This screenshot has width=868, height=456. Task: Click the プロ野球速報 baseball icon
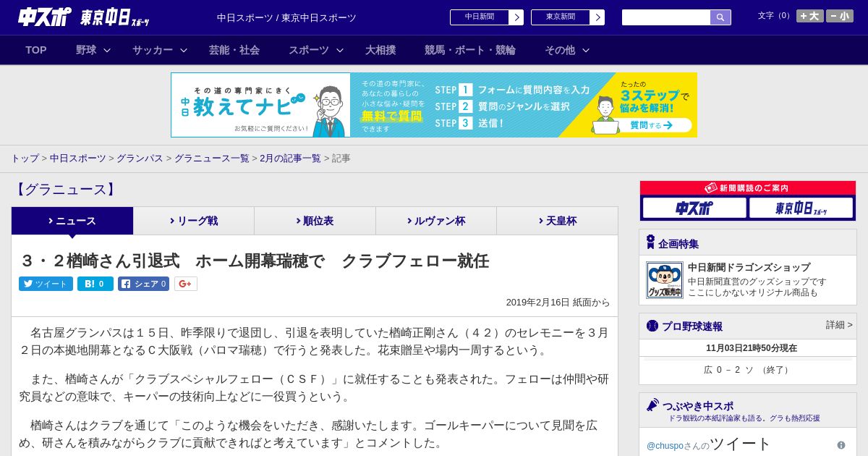point(652,326)
